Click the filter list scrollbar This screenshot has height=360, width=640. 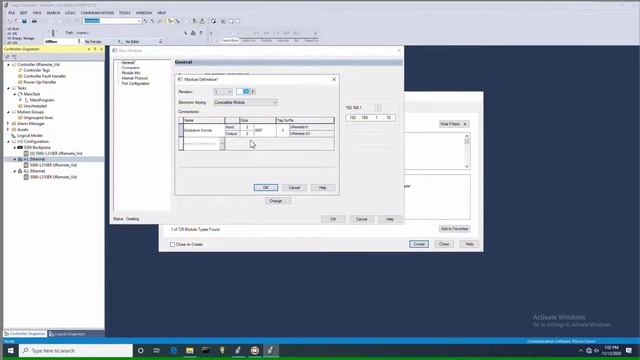tap(467, 151)
